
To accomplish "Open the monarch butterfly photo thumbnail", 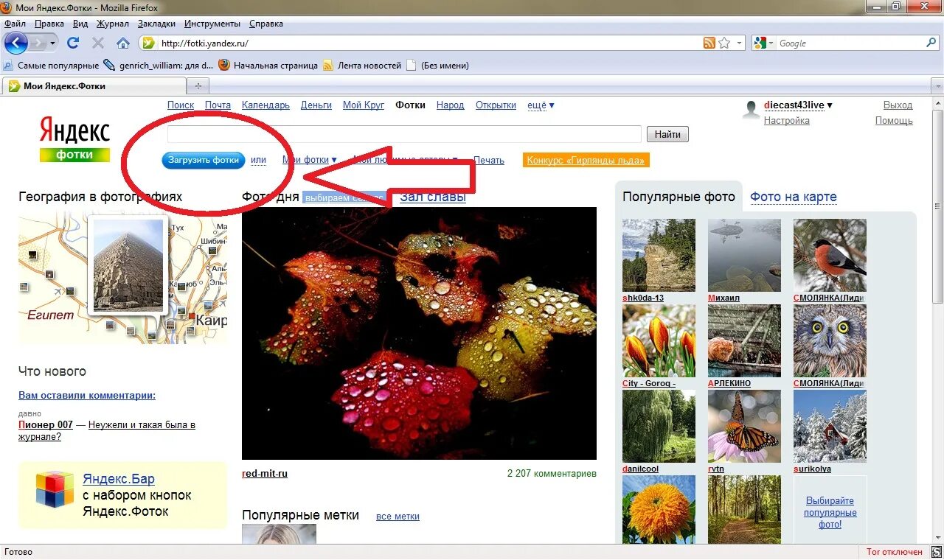I will coord(744,426).
